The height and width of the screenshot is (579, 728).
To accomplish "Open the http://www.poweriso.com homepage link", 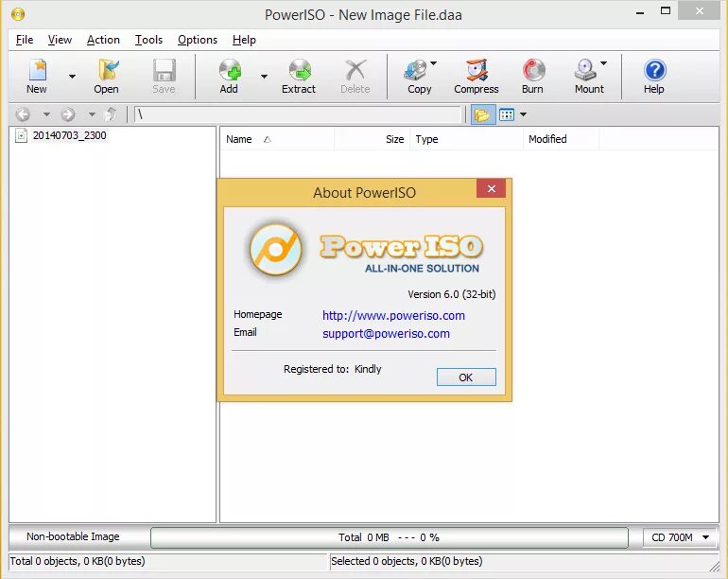I will click(393, 316).
